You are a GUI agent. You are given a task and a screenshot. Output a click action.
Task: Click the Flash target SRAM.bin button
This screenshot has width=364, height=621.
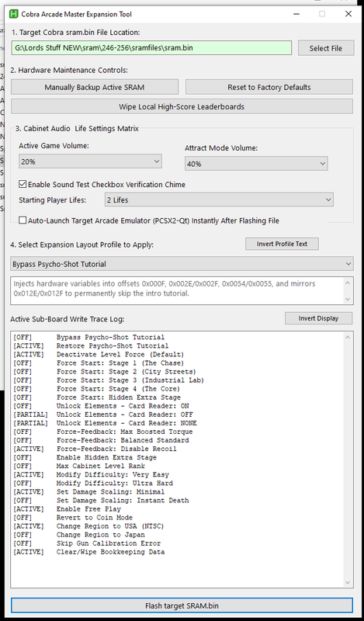(x=182, y=606)
